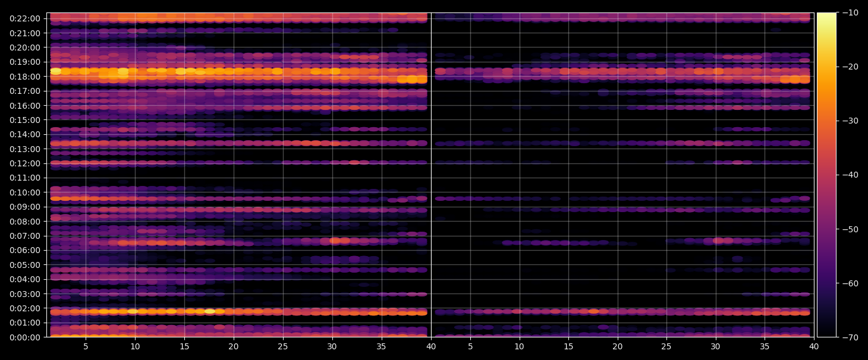This screenshot has width=868, height=360.
Task: Click the 0:02:00 axis label
Action: 25,308
